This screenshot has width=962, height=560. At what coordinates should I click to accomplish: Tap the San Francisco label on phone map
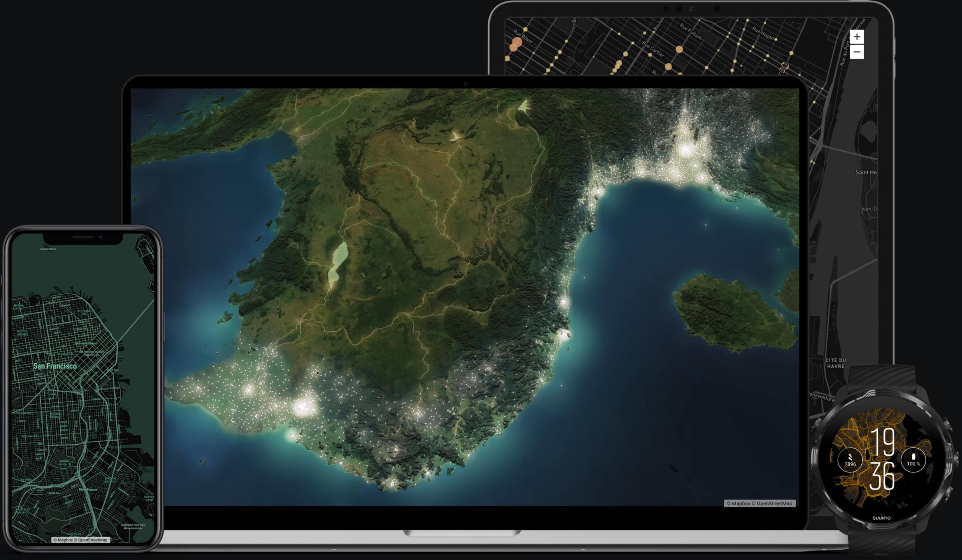55,366
